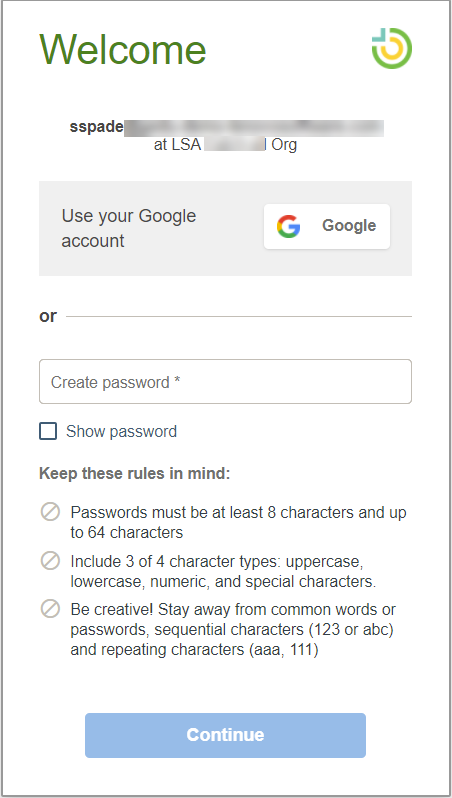Click the Keep these rules in mind heading
Screen dimensions: 452x798
(x=135, y=474)
